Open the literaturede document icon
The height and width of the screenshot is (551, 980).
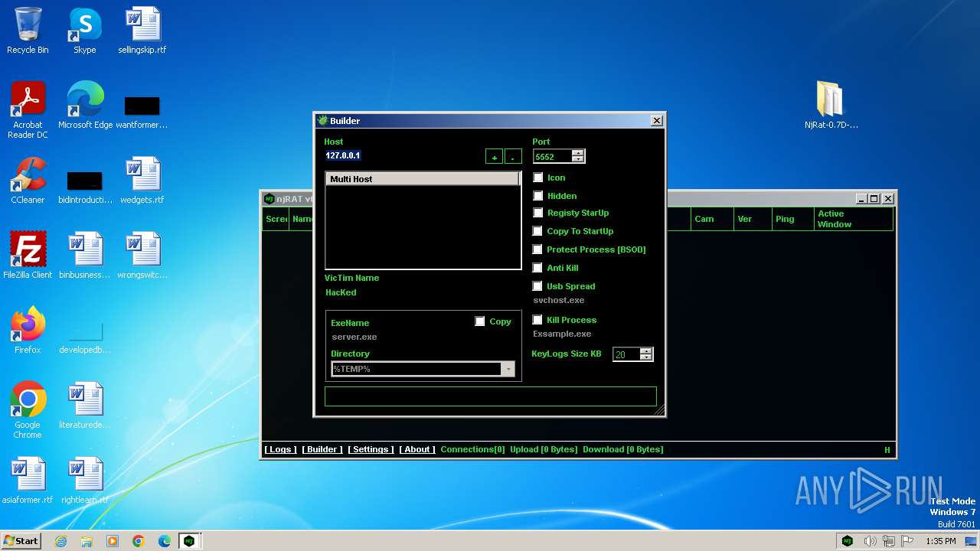coord(85,406)
